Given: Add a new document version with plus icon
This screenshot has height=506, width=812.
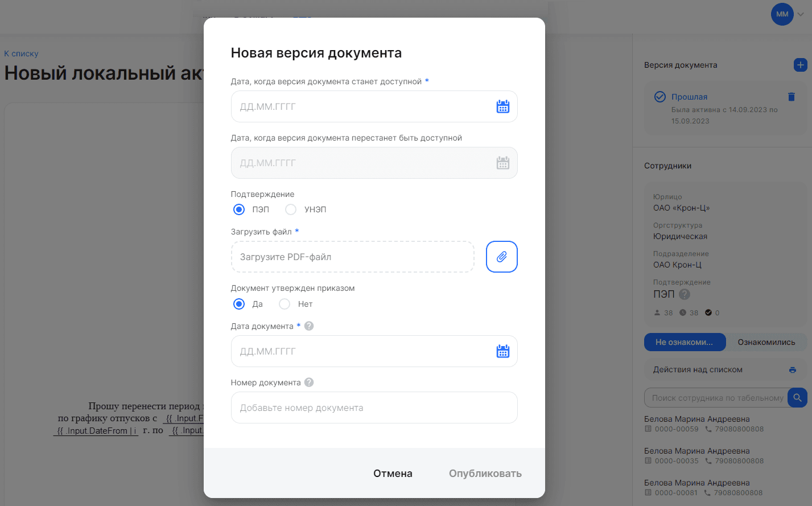Looking at the screenshot, I should click(800, 65).
